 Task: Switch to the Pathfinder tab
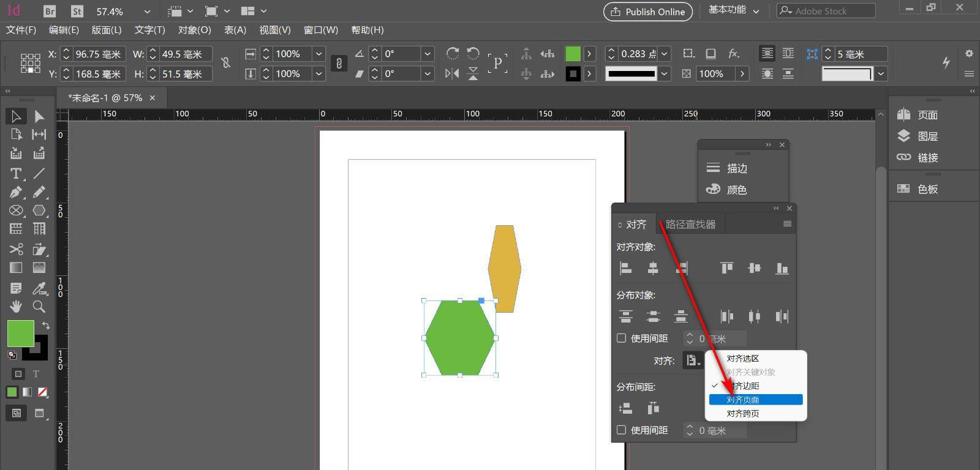690,225
